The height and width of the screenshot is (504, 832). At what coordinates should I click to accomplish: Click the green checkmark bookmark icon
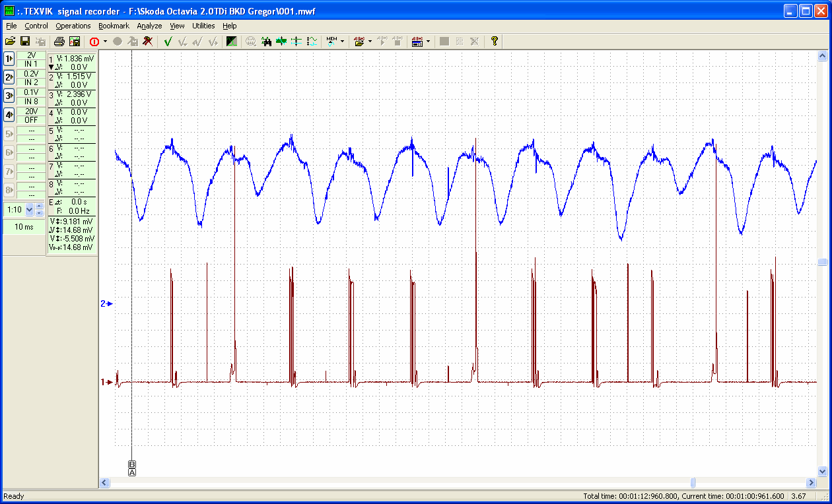click(x=168, y=42)
